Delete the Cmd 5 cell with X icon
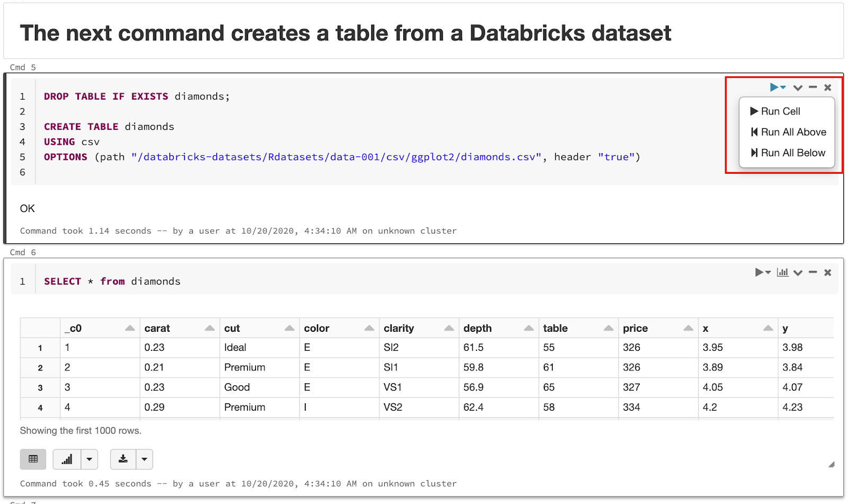The height and width of the screenshot is (504, 848). pyautogui.click(x=828, y=87)
